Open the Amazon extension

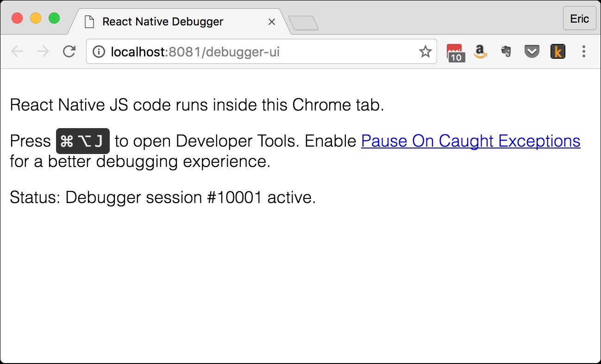[x=481, y=52]
